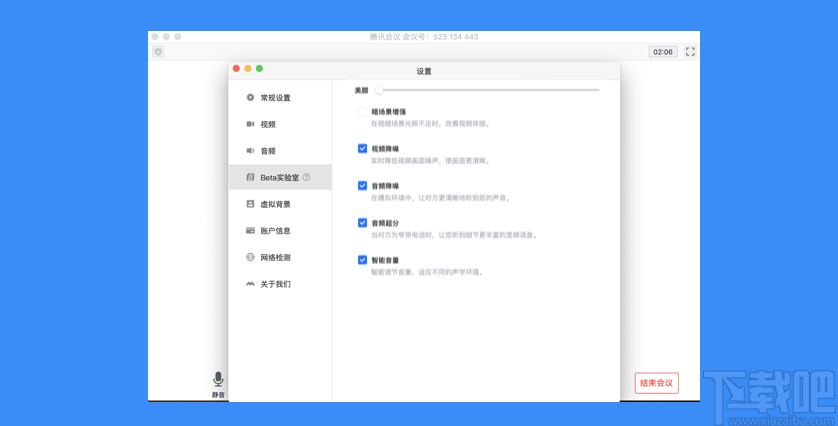Click the 设置 window title
Image resolution: width=838 pixels, height=426 pixels.
click(x=424, y=71)
